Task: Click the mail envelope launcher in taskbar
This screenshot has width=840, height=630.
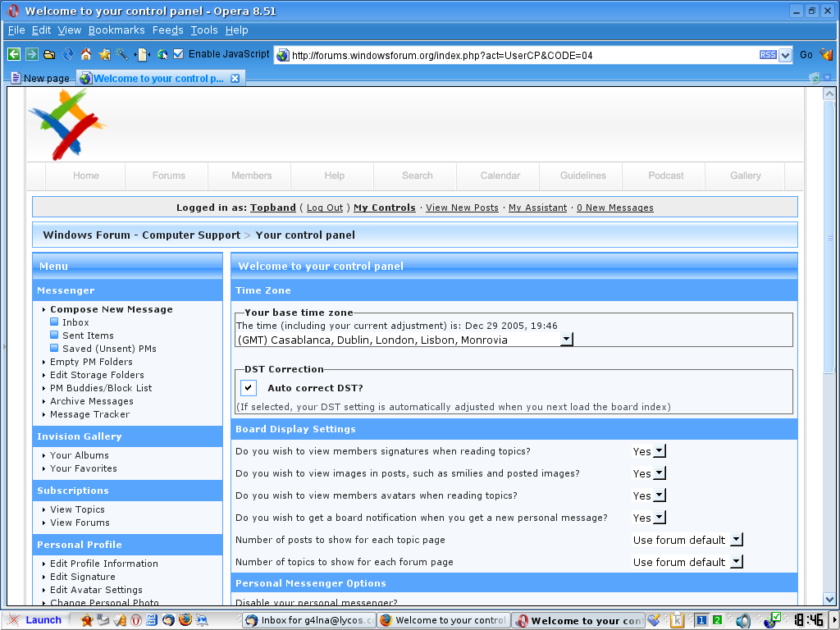Action: click(x=103, y=620)
